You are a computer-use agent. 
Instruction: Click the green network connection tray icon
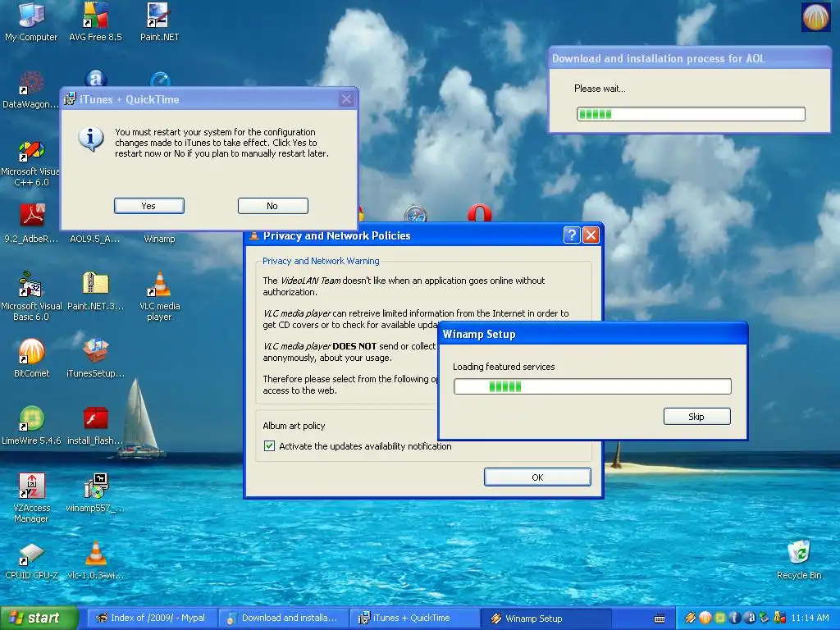click(765, 619)
